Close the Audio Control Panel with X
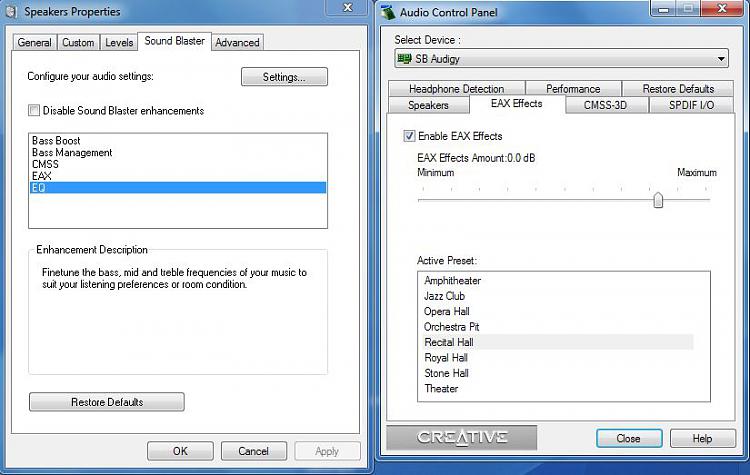 (x=722, y=8)
